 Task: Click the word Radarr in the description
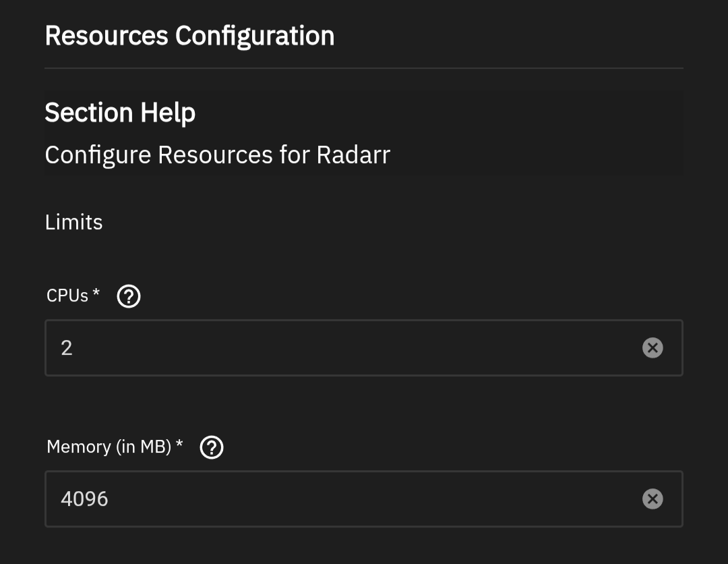353,155
